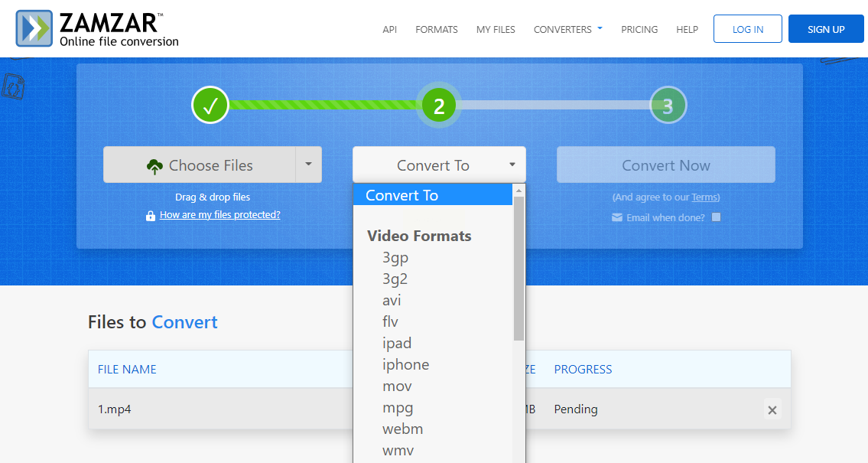Click the step 1 completed checkmark circle
Screen dimensions: 868x463
pyautogui.click(x=210, y=106)
